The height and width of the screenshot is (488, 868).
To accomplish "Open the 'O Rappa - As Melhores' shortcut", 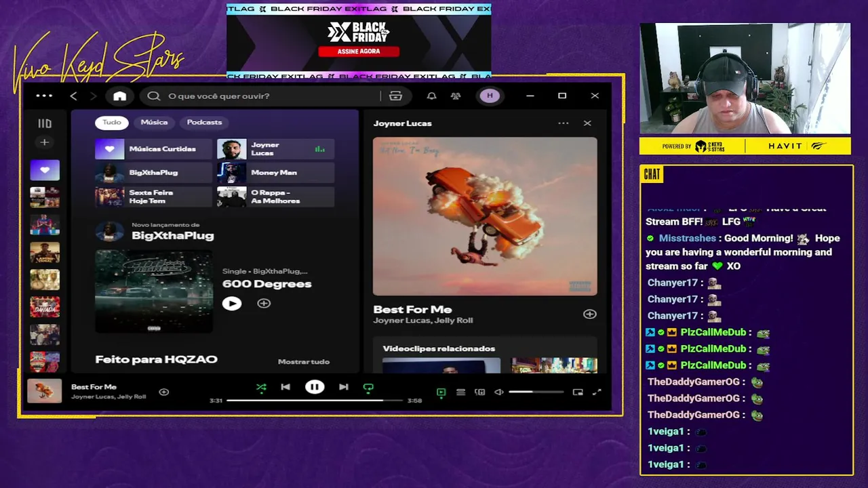I will (275, 197).
